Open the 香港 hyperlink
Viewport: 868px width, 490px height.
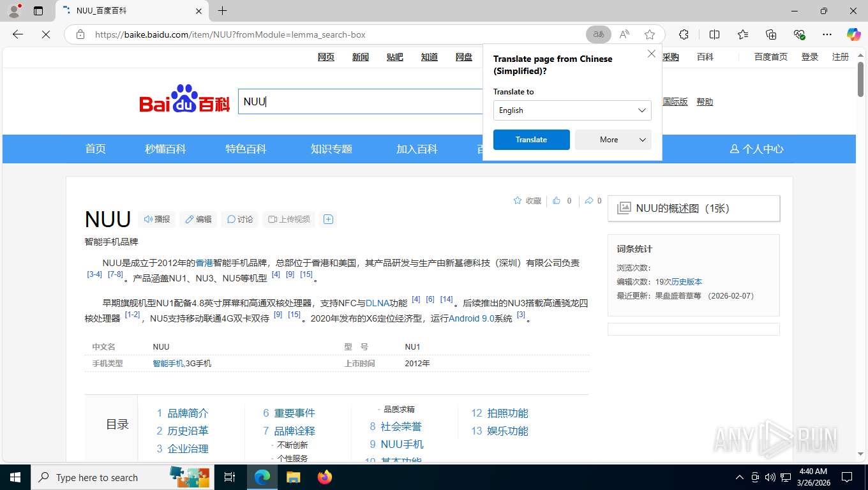204,263
